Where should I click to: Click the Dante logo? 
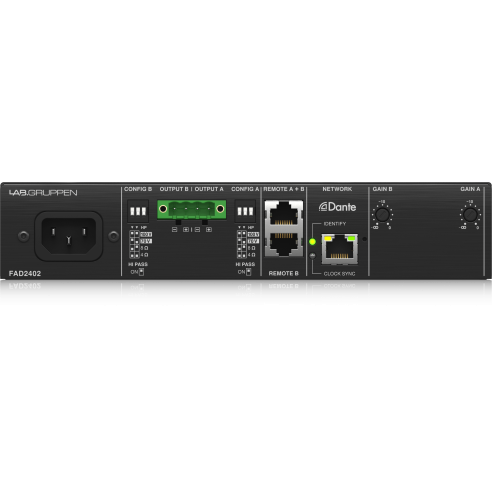pyautogui.click(x=337, y=207)
